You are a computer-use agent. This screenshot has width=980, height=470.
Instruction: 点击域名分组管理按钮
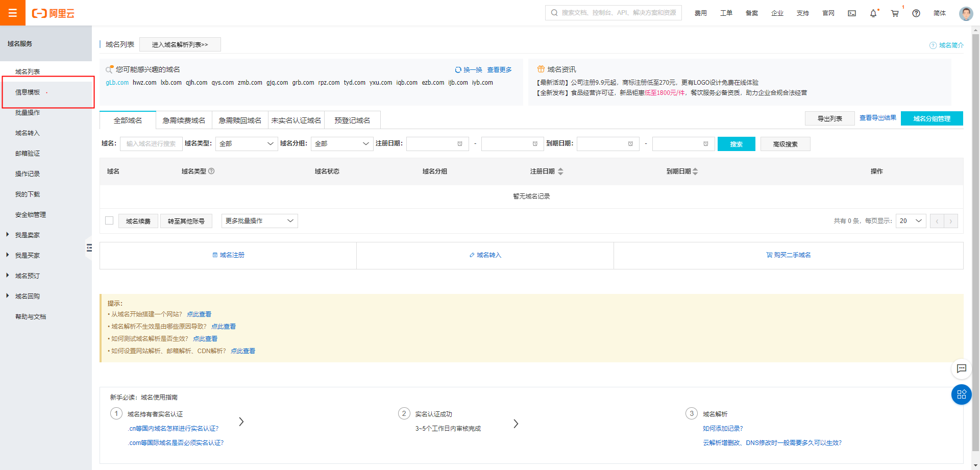tap(932, 118)
